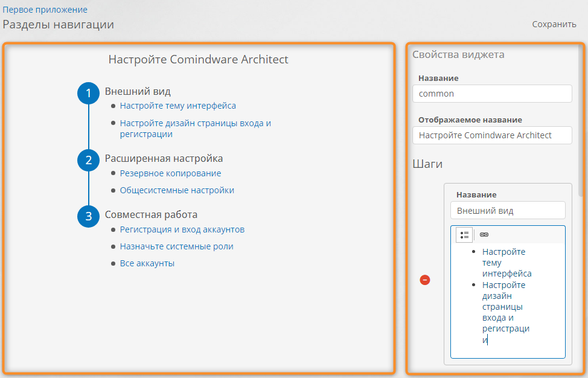Click the step 1 circle marker
The height and width of the screenshot is (378, 588).
(88, 94)
